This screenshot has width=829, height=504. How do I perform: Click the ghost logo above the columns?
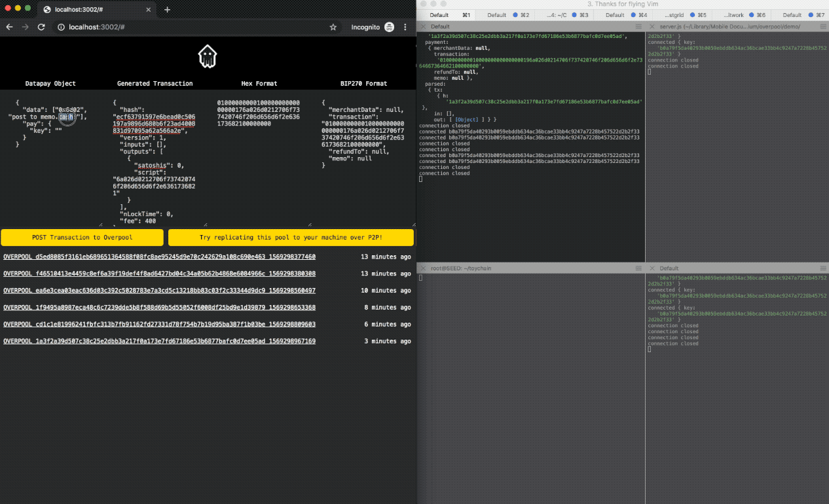[x=207, y=56]
